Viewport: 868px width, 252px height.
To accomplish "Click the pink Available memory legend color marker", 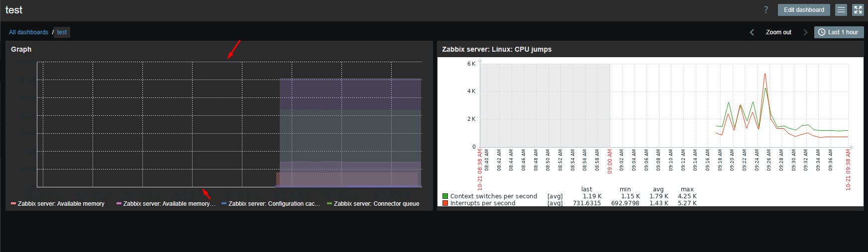I will (x=119, y=204).
